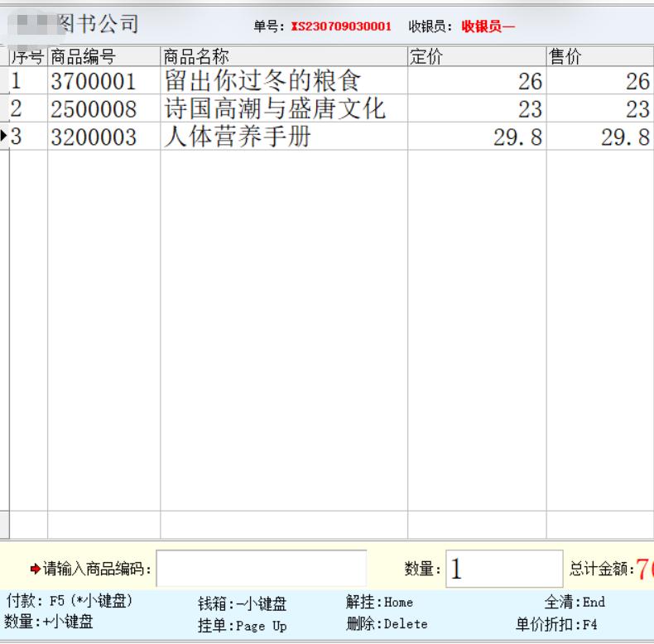Click the 付款: F5 shortcut hint
Screen dimensions: 654x644
70,601
